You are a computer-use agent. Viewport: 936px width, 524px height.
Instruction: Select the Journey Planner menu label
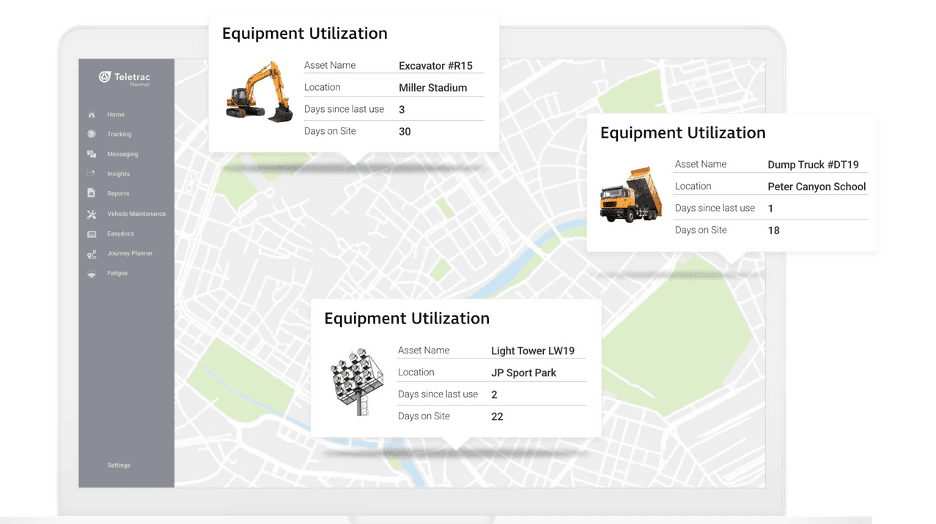(x=130, y=254)
